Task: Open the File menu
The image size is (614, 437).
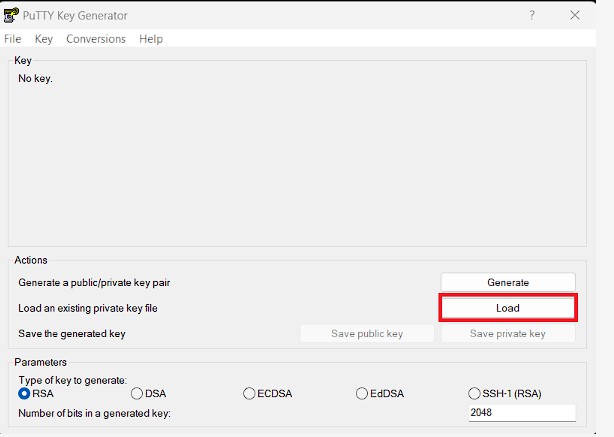Action: 13,39
